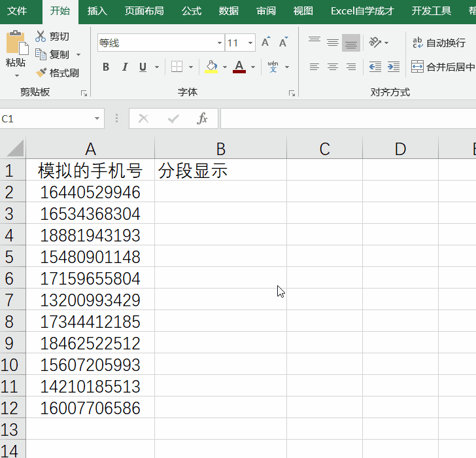This screenshot has height=458, width=476.
Task: Select column A header
Action: [90, 149]
